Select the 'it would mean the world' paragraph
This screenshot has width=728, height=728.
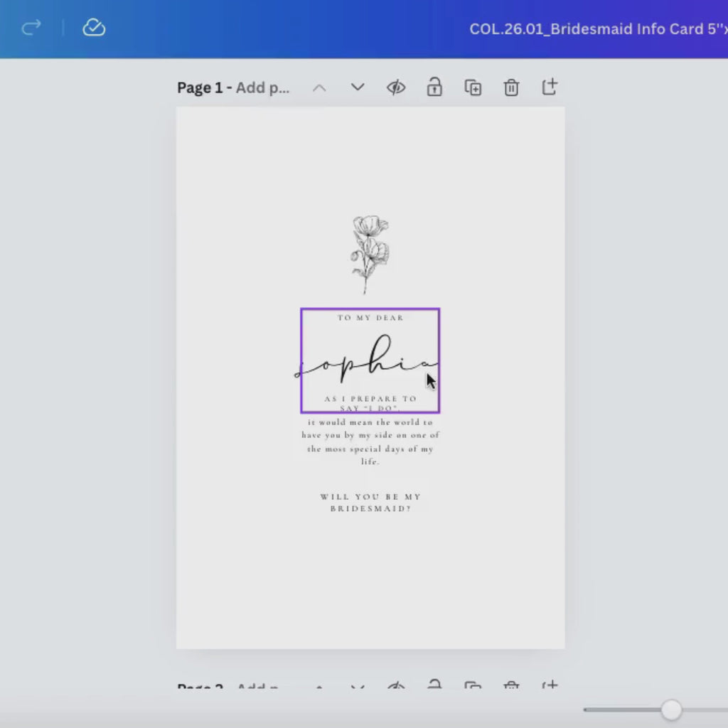(370, 441)
